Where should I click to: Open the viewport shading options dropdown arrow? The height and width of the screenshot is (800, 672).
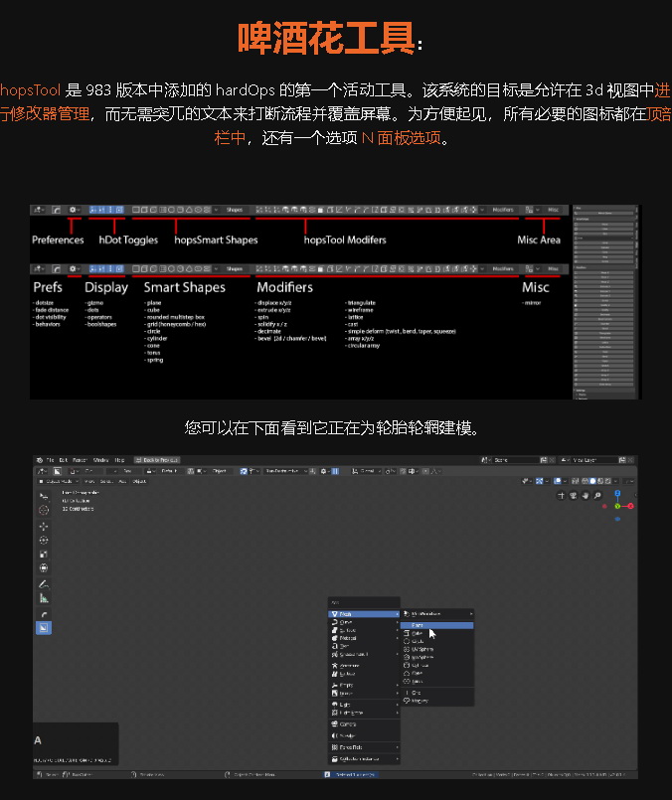616,481
